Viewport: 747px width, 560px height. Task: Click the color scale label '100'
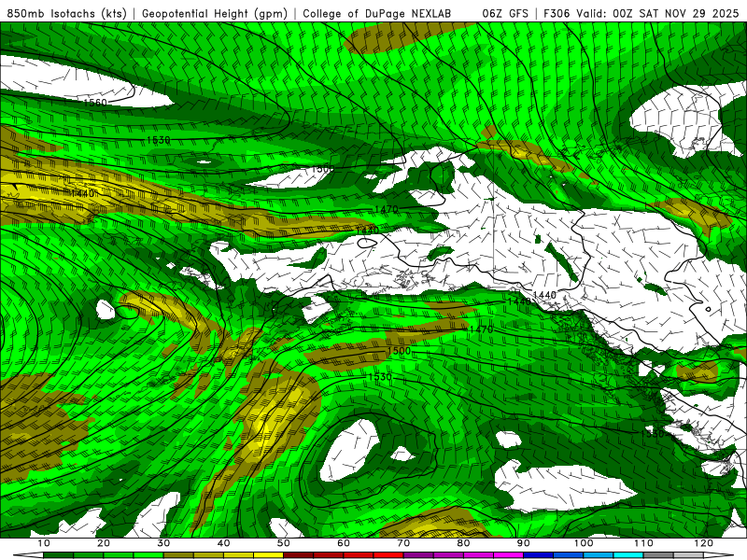pyautogui.click(x=584, y=543)
